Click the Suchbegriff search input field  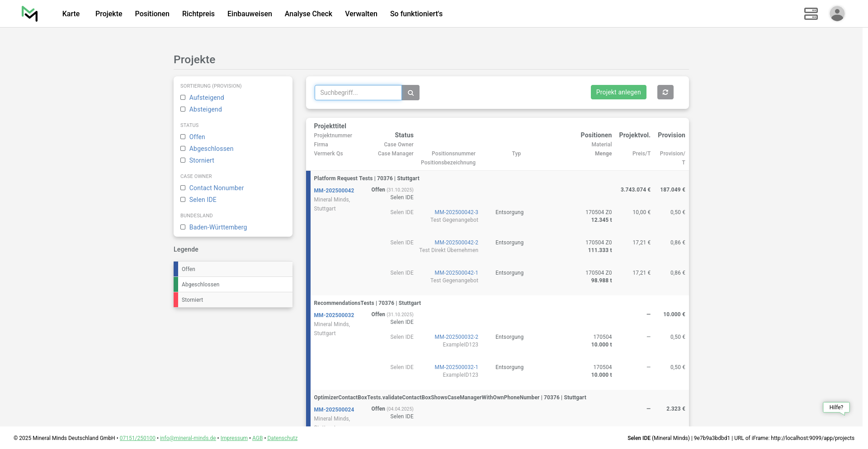(x=358, y=93)
